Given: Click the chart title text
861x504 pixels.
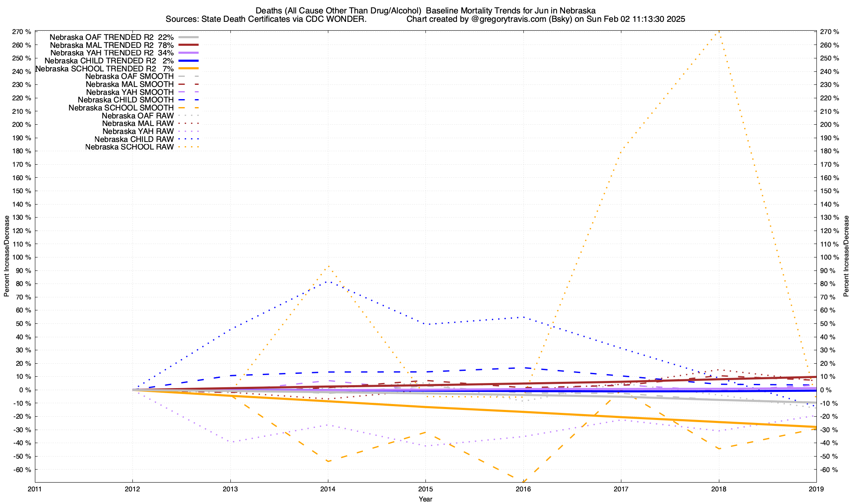Looking at the screenshot, I should (425, 10).
